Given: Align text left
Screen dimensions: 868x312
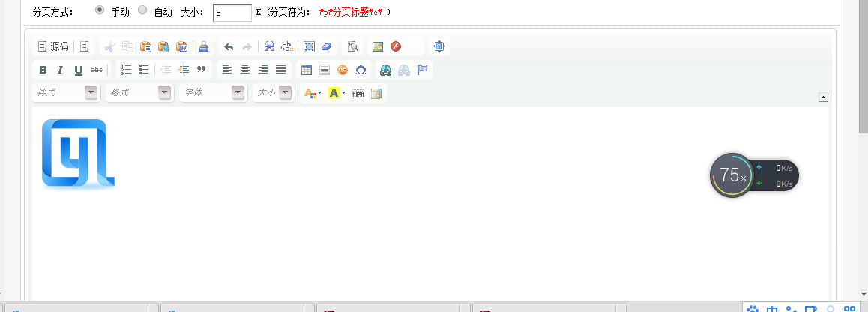Looking at the screenshot, I should point(227,70).
